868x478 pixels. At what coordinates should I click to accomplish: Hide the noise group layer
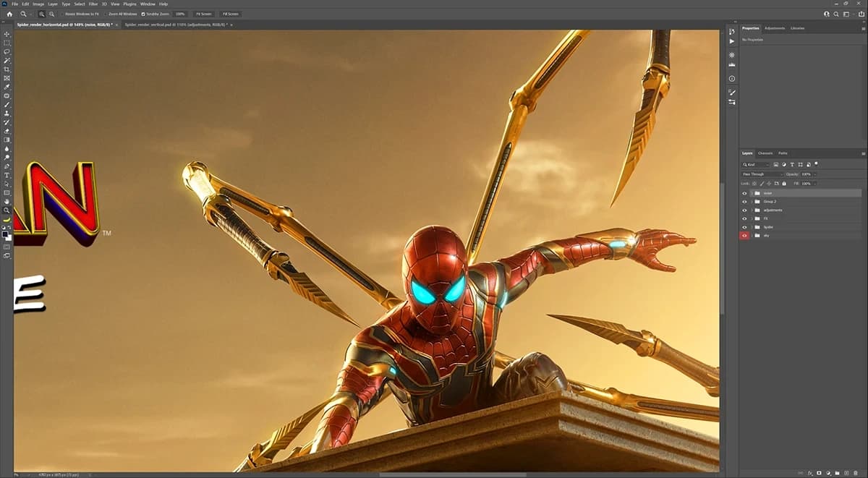coord(744,193)
